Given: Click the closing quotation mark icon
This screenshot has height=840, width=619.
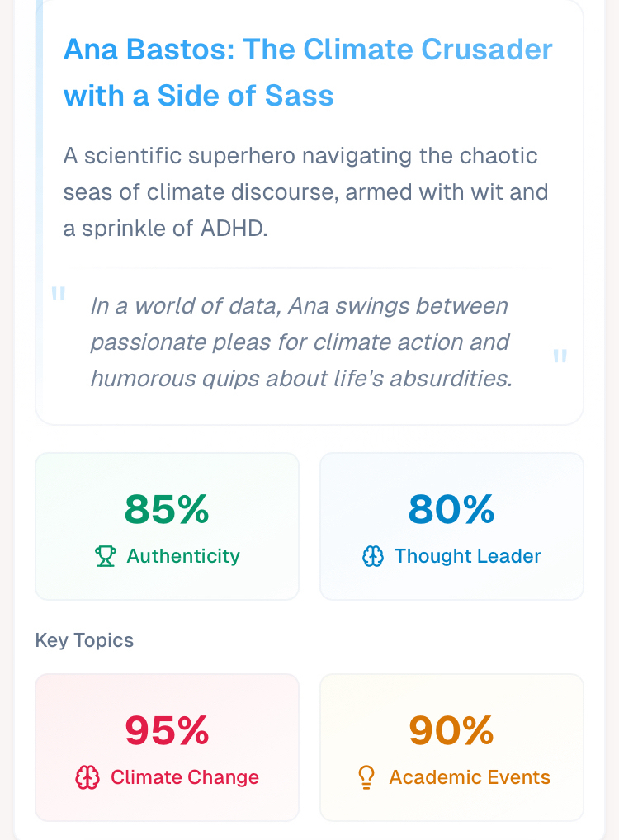Looking at the screenshot, I should [560, 356].
